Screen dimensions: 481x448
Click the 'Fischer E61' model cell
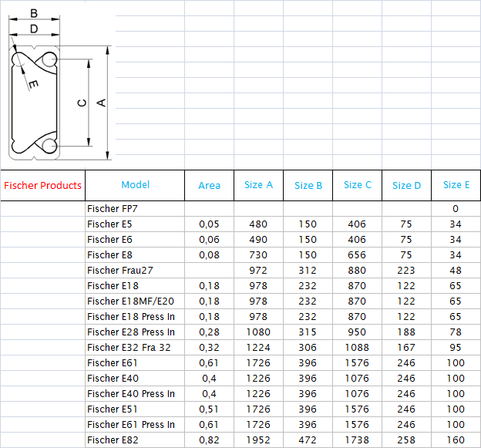(x=135, y=362)
